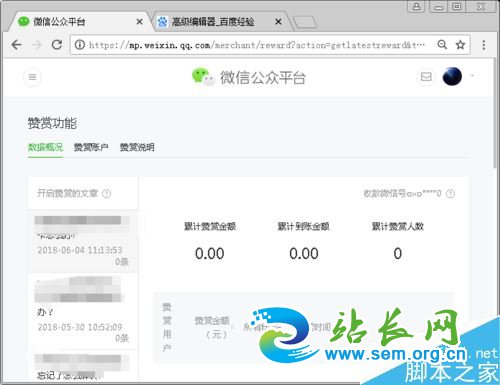Bookmark this page with the star icon
This screenshot has width=500, height=385.
[x=460, y=45]
